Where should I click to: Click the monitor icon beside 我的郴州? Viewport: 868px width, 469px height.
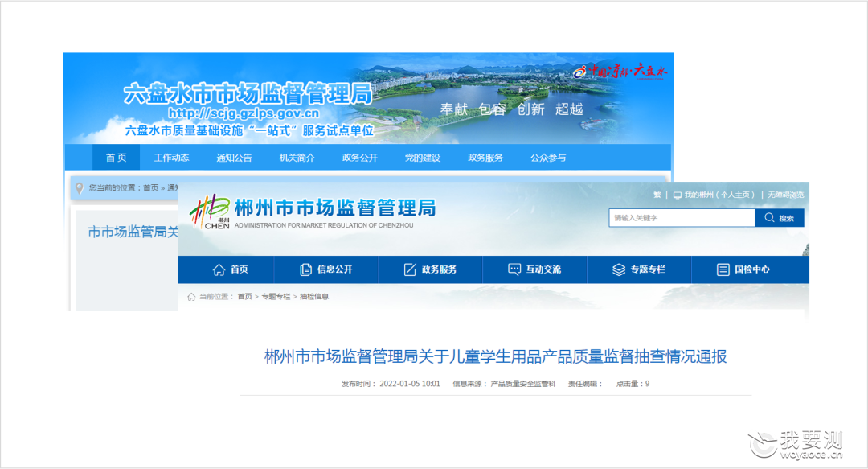click(677, 195)
